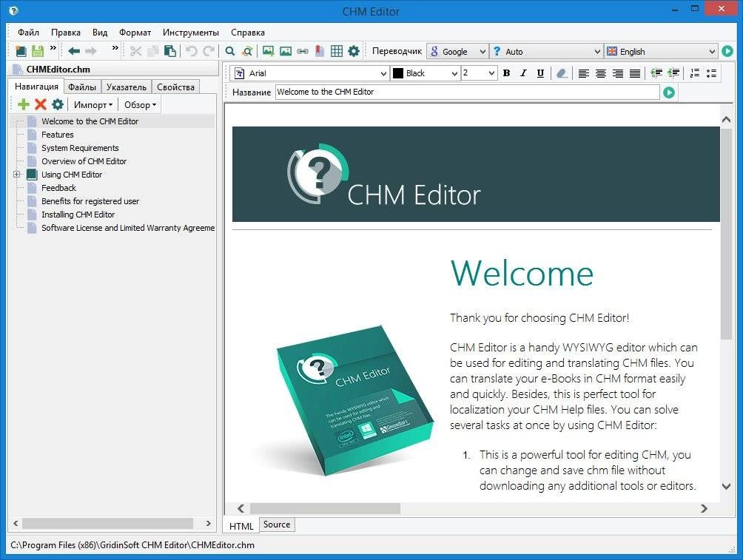The image size is (743, 560).
Task: Save the file with green floppy icon
Action: (38, 51)
